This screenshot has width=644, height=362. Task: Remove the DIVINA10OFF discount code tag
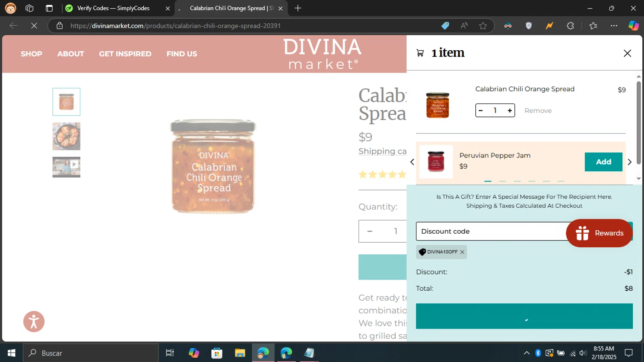point(462,252)
